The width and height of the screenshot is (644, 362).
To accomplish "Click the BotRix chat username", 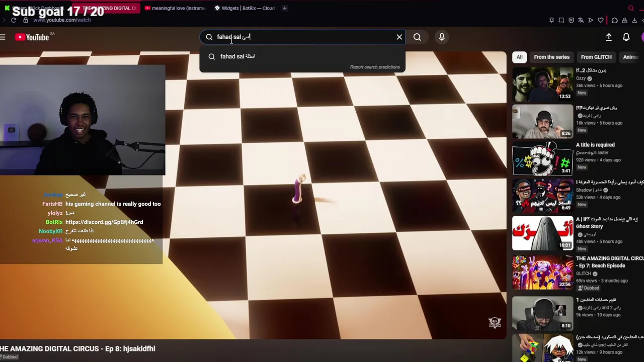I will click(54, 222).
